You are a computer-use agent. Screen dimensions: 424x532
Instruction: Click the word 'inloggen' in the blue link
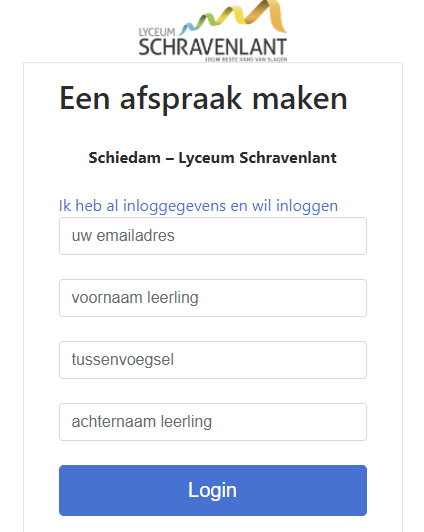pyautogui.click(x=307, y=206)
